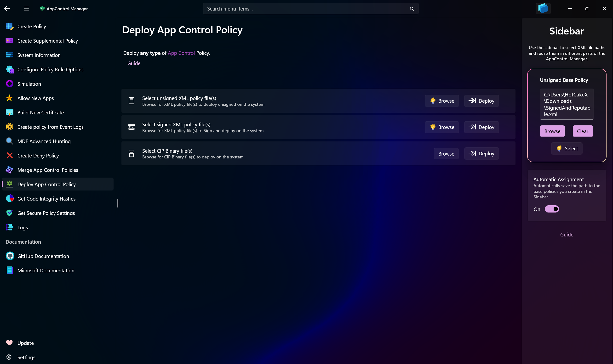
Task: Click the Build New Certificate icon
Action: pos(10,112)
